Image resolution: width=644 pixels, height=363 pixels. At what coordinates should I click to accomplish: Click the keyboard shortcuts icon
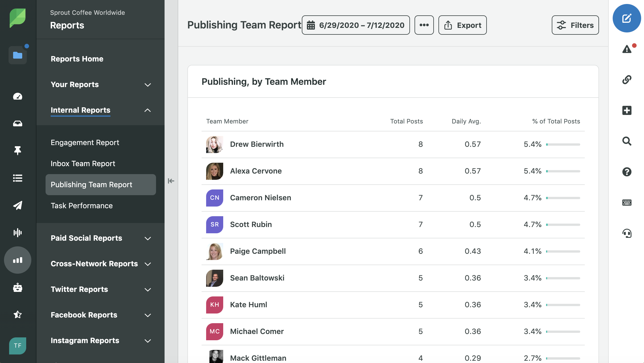click(x=627, y=203)
